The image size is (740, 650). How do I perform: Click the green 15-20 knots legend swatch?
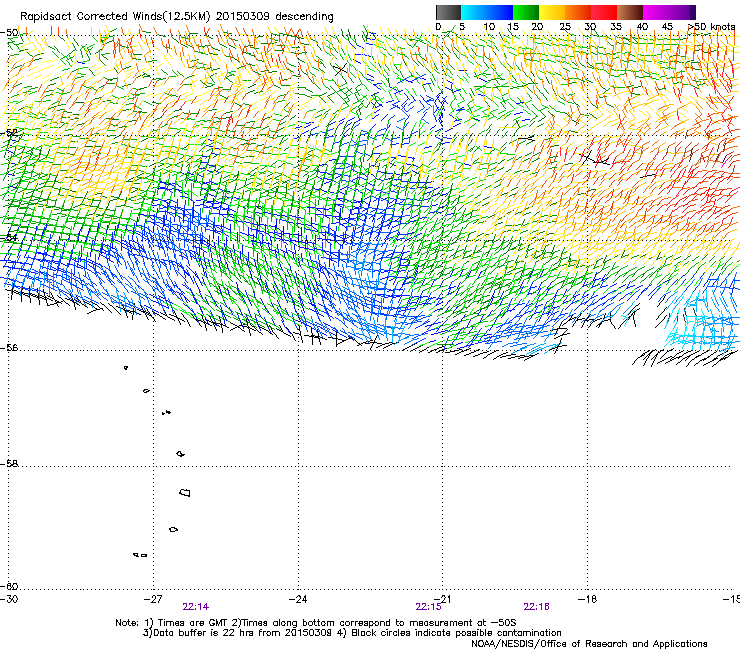[x=526, y=12]
